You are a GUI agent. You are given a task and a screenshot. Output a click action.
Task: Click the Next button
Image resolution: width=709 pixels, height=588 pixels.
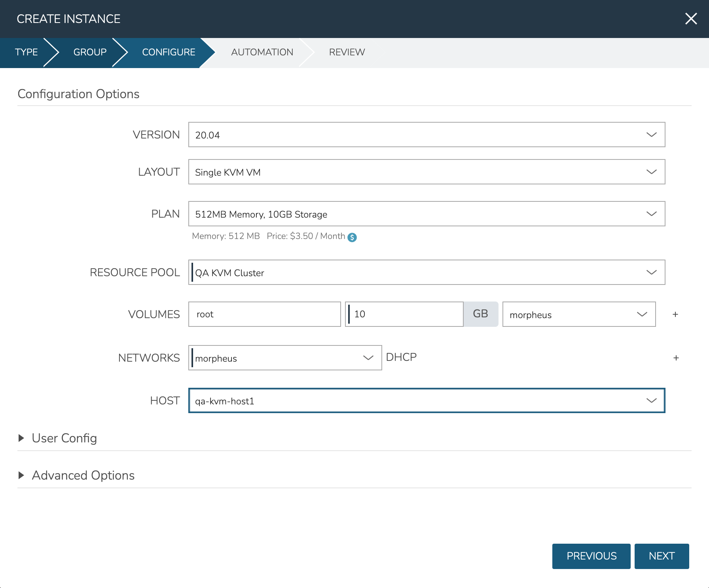pyautogui.click(x=662, y=556)
